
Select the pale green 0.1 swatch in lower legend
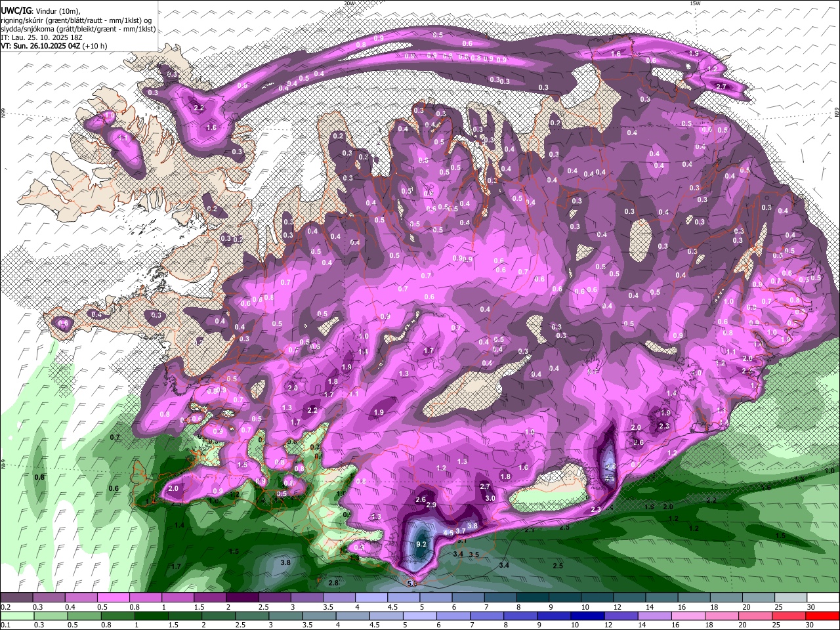click(16, 616)
